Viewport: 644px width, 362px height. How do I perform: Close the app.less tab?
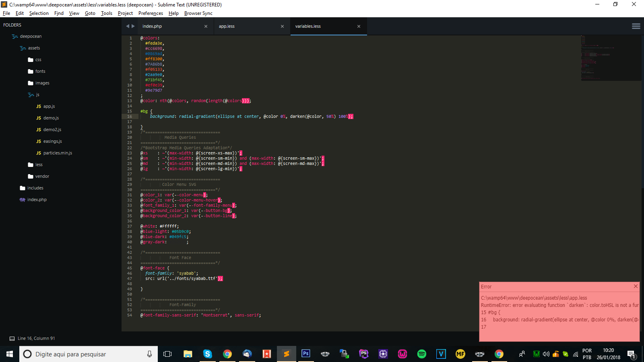(282, 27)
